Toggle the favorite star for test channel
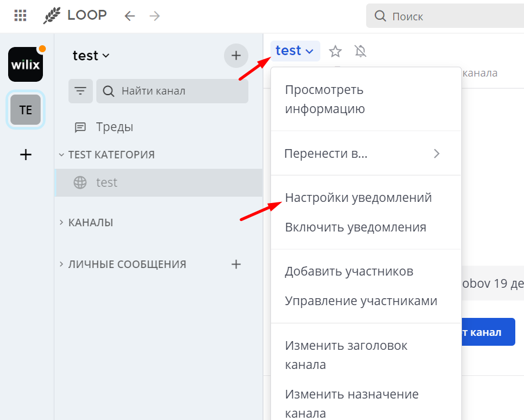Viewport: 524px width, 420px height. pyautogui.click(x=335, y=51)
